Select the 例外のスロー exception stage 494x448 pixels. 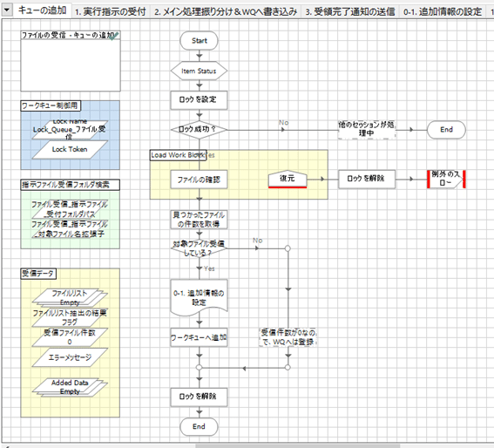point(446,180)
